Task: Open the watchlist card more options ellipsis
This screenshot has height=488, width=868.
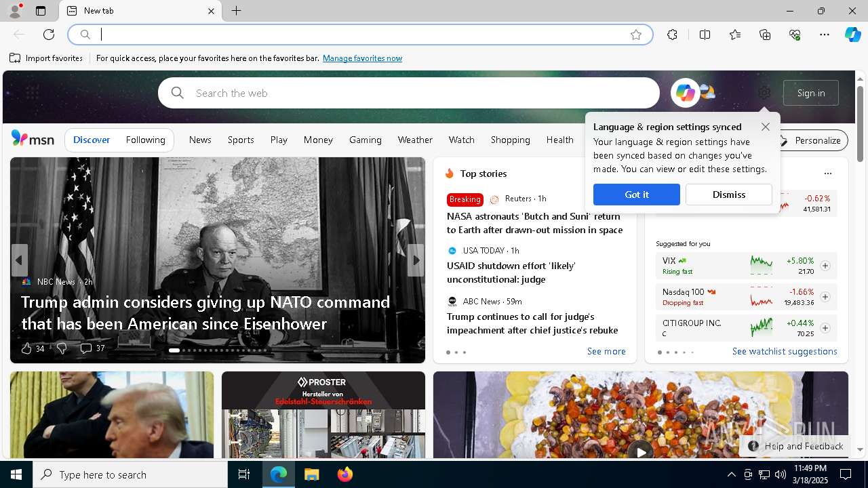Action: [827, 174]
